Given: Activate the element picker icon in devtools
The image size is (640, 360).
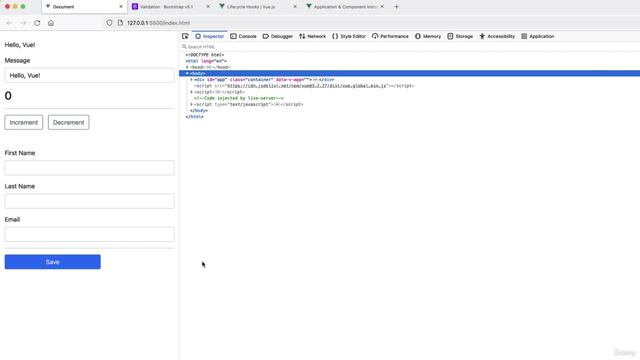Looking at the screenshot, I should [185, 36].
